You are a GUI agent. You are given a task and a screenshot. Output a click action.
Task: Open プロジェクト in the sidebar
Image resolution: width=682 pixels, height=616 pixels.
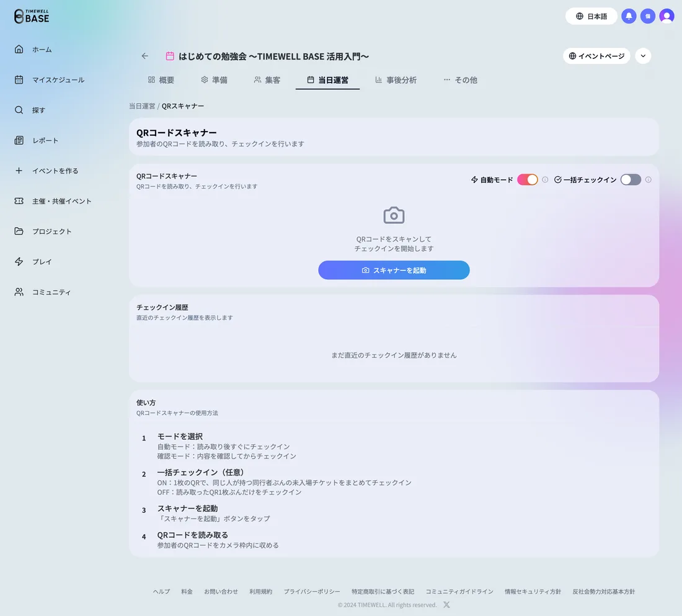point(51,231)
